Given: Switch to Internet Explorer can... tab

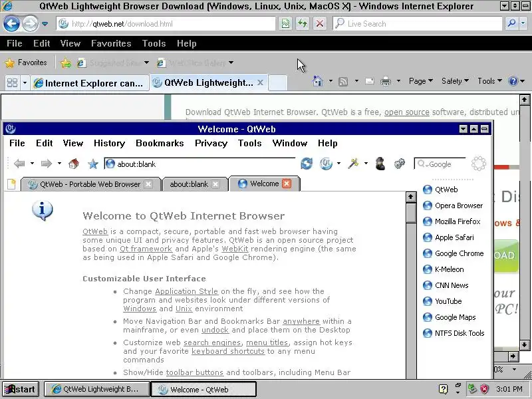Looking at the screenshot, I should pos(90,83).
